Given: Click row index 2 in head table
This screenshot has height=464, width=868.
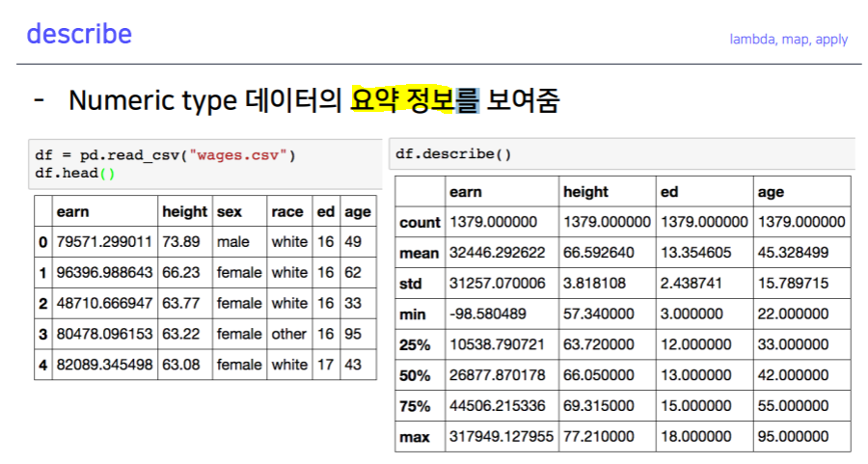Looking at the screenshot, I should pos(43,304).
